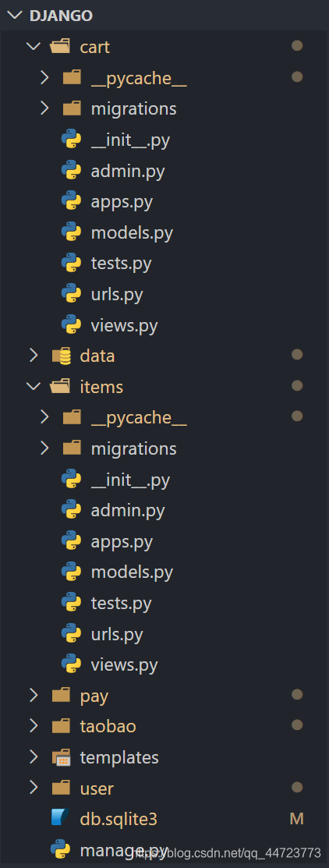Click the M modified badge on db.sqlite3

point(297,819)
